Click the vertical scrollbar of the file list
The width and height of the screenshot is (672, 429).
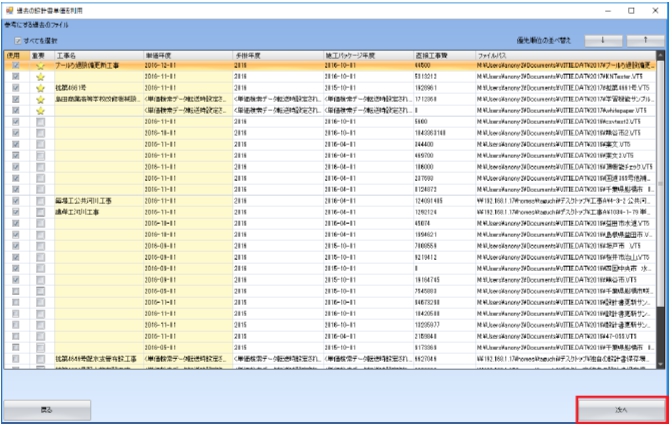point(661,200)
